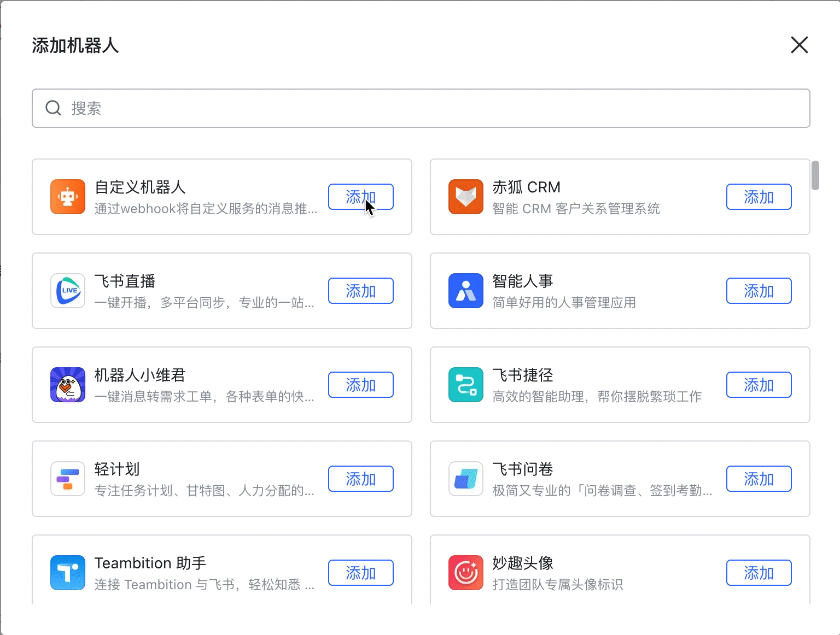Click the 妙趣头像 smiley icon
Viewport: 840px width, 635px height.
click(465, 573)
